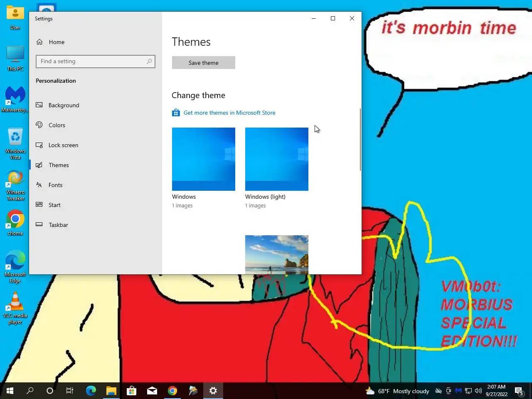532x399 pixels.
Task: Click the Meet Now tray icon
Action: 448,391
